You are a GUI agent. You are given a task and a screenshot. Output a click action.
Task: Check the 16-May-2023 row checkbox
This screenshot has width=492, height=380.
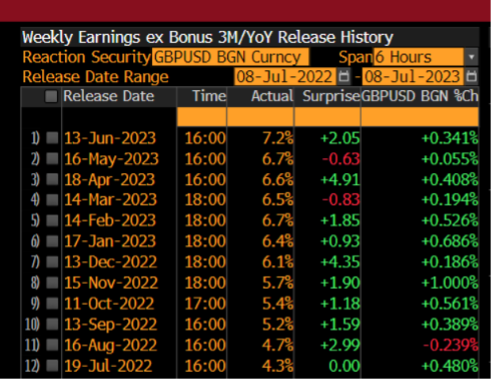click(x=52, y=159)
